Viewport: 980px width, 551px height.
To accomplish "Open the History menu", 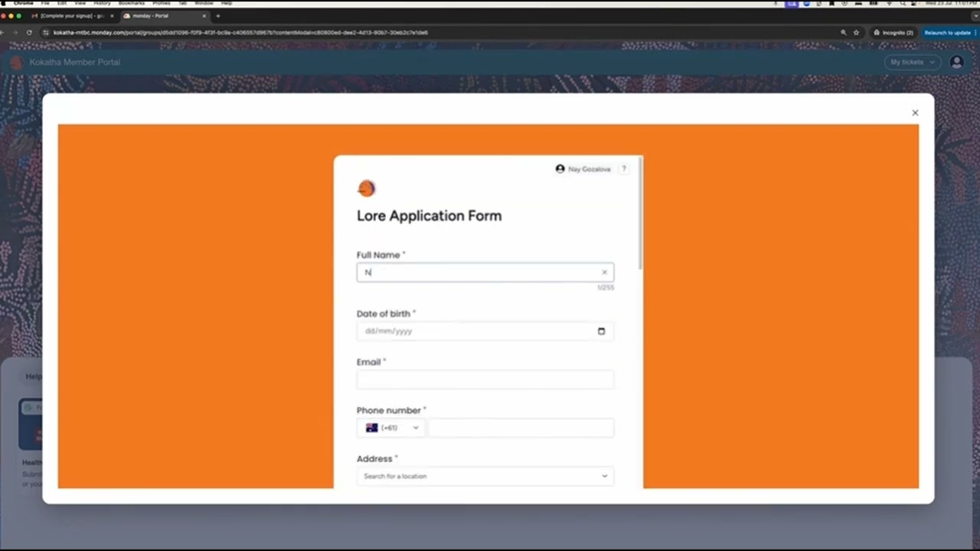I will [x=102, y=3].
